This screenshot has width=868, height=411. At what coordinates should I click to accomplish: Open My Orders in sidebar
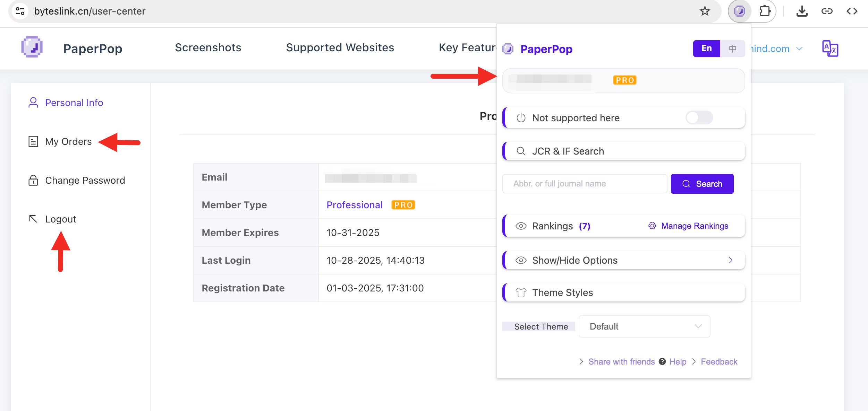[x=68, y=141]
